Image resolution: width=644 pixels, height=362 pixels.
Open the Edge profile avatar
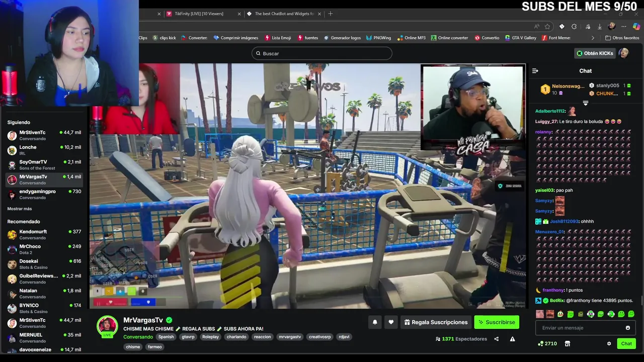(x=612, y=27)
